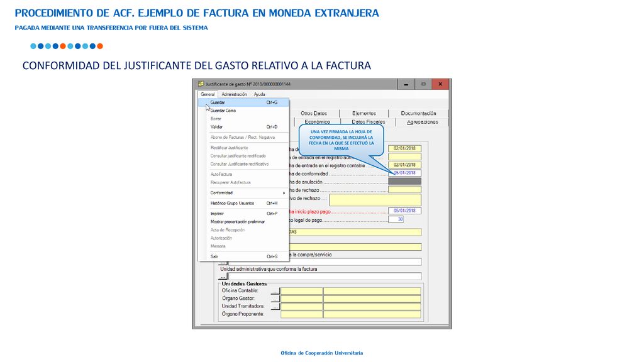This screenshot has height=362, width=644.
Task: Open the Administración menu
Action: [x=234, y=94]
